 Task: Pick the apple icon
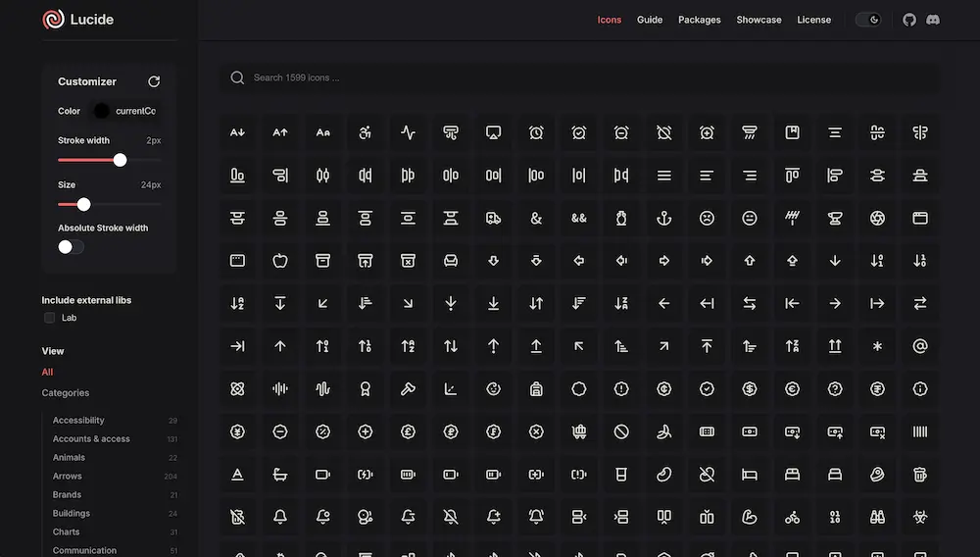click(x=280, y=261)
